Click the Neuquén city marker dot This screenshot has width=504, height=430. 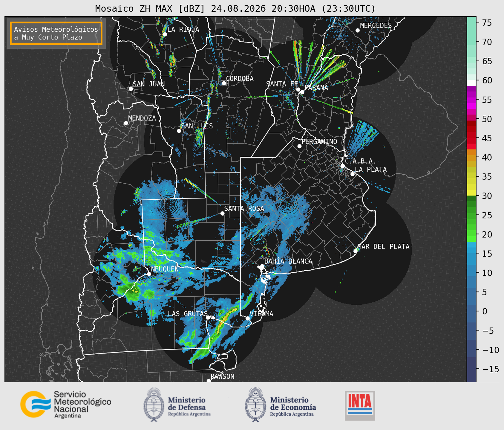click(149, 274)
